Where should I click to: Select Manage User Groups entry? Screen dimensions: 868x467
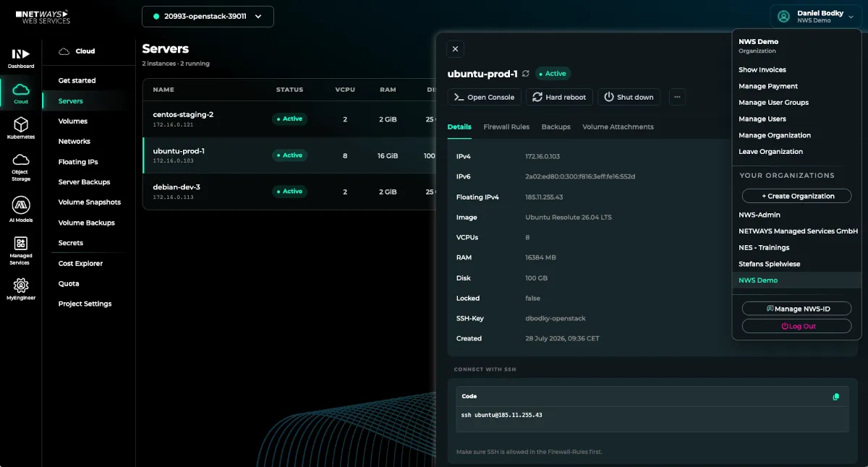click(773, 103)
